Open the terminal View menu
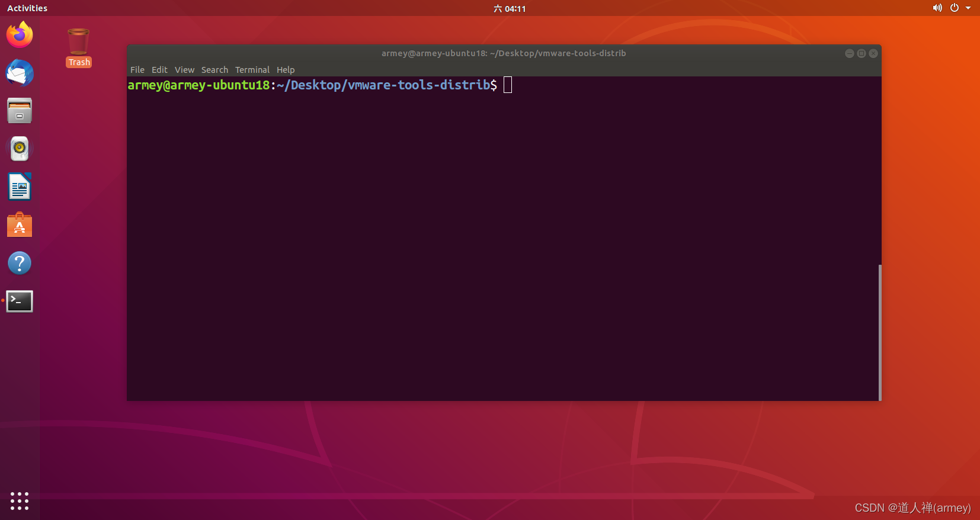The height and width of the screenshot is (520, 980). click(184, 70)
